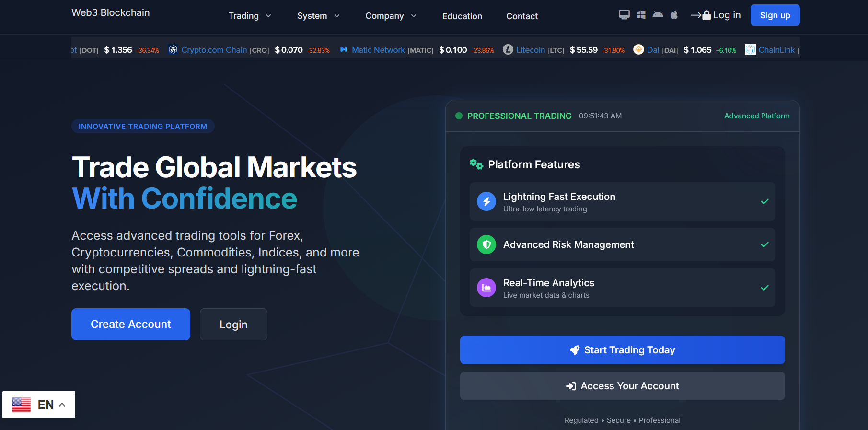Click the purple analytics chart icon

pyautogui.click(x=486, y=288)
